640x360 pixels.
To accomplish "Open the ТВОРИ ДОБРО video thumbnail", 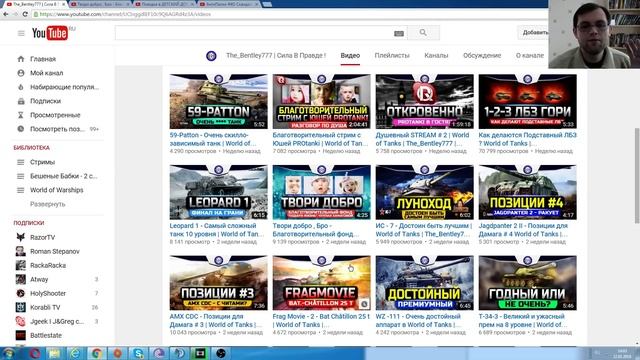I will click(x=322, y=192).
